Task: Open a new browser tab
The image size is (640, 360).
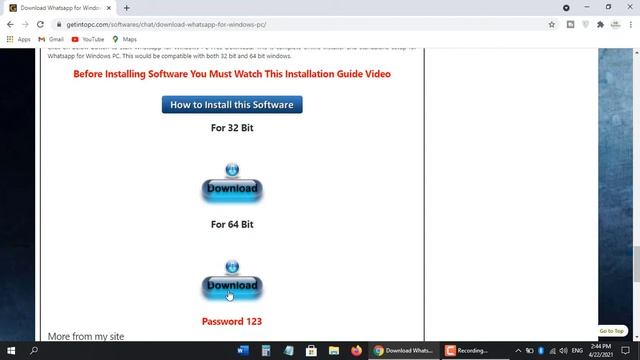Action: (x=127, y=8)
